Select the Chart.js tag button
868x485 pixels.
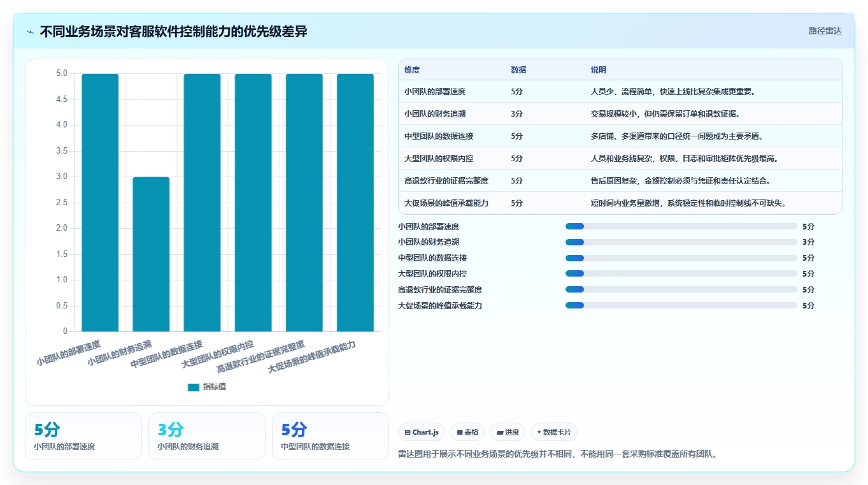coord(422,432)
